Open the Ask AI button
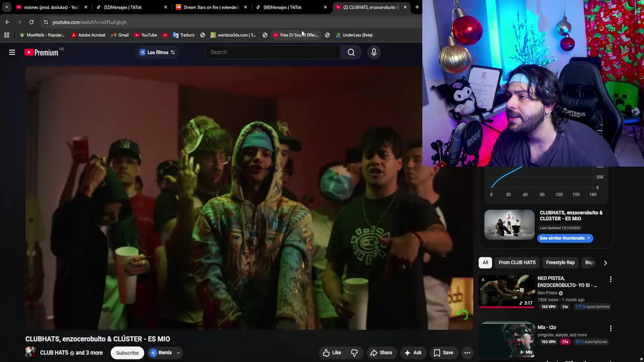644x362 pixels. coord(413,352)
